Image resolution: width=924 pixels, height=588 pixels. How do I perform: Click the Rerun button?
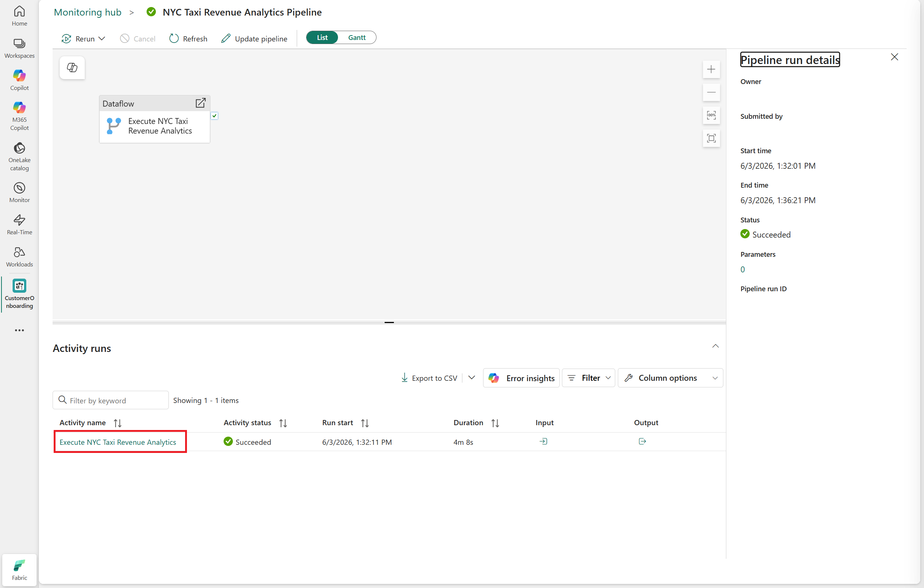(78, 39)
